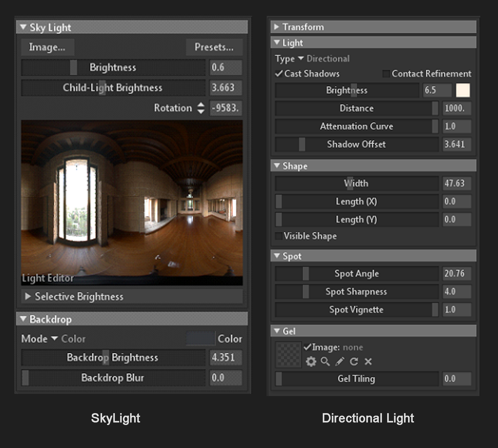Collapse the Shape section
This screenshot has height=448, width=498.
coord(277,166)
